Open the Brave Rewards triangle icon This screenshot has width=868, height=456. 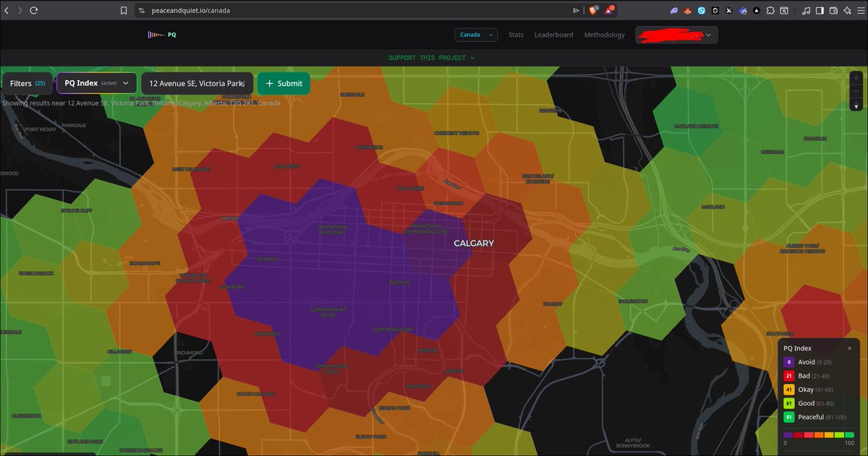610,10
